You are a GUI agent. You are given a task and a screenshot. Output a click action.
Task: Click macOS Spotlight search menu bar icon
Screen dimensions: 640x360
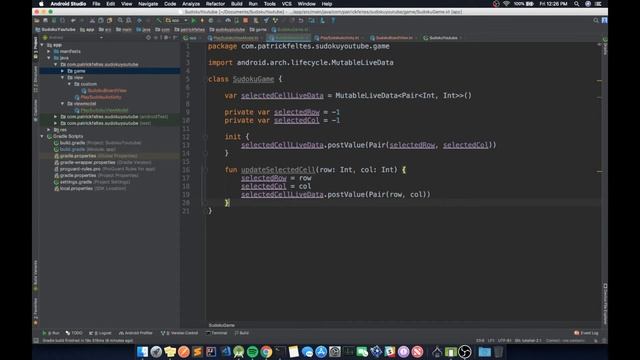576,4
